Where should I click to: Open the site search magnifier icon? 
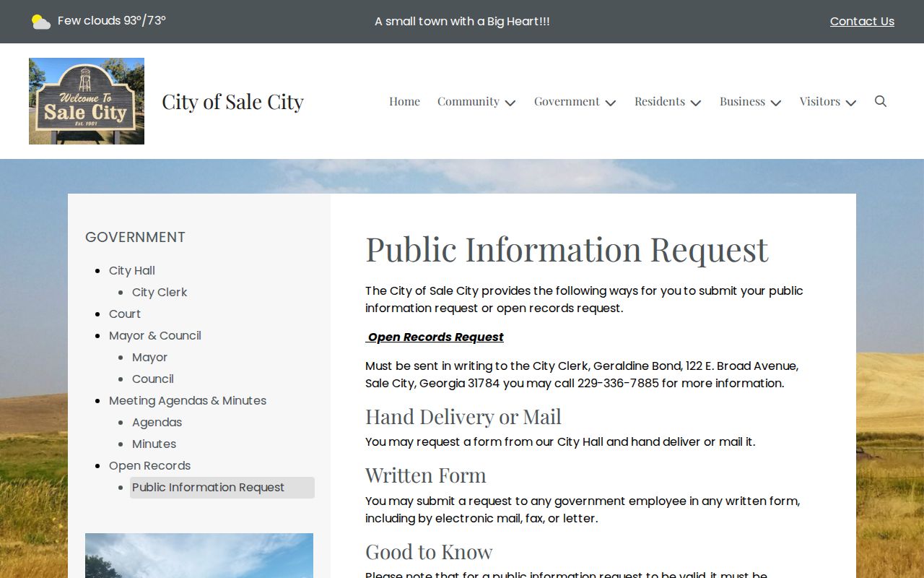(881, 101)
